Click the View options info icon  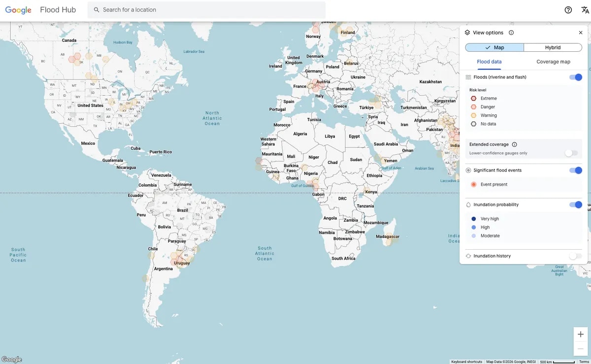tap(511, 33)
